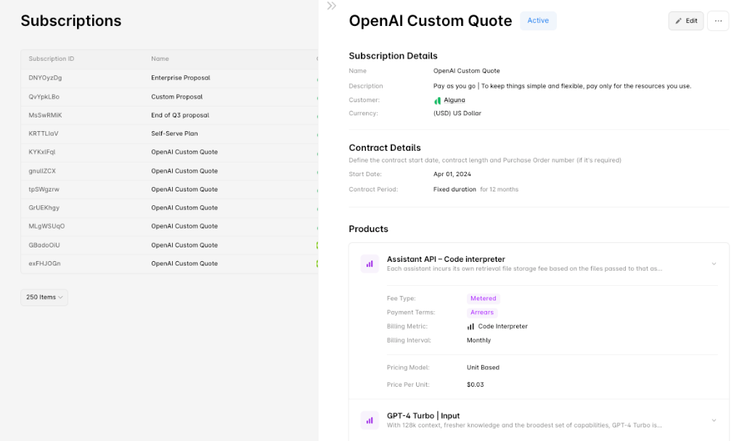
Task: Select subscription row DNYOyzDg
Action: [169, 78]
